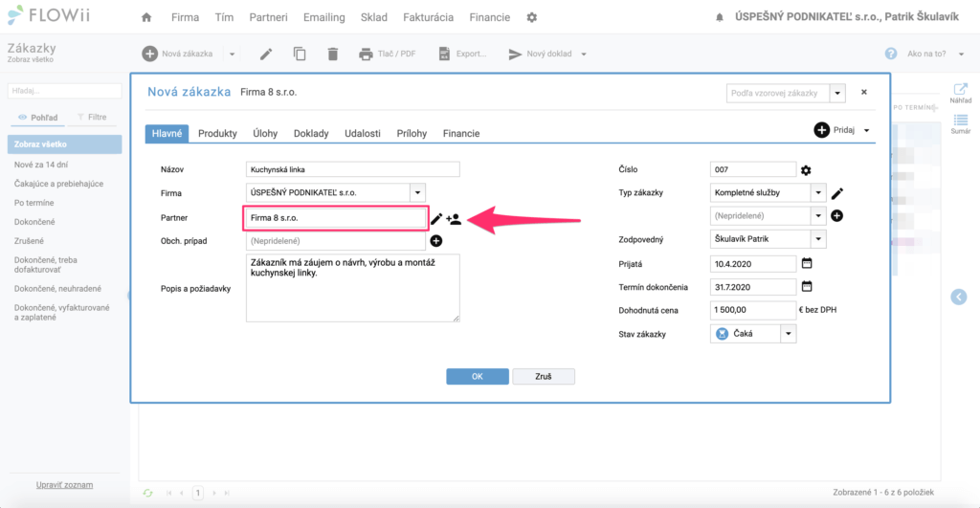Viewport: 980px width, 508px height.
Task: Select Pohľad view tab in sidebar
Action: pos(38,118)
